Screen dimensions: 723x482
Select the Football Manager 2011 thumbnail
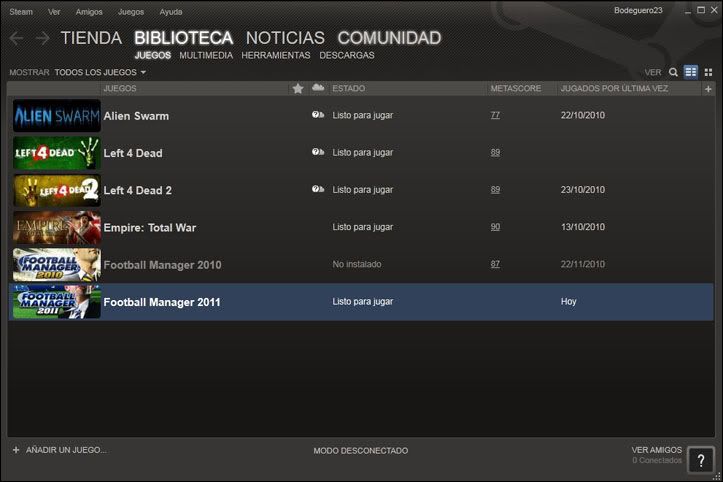click(57, 302)
